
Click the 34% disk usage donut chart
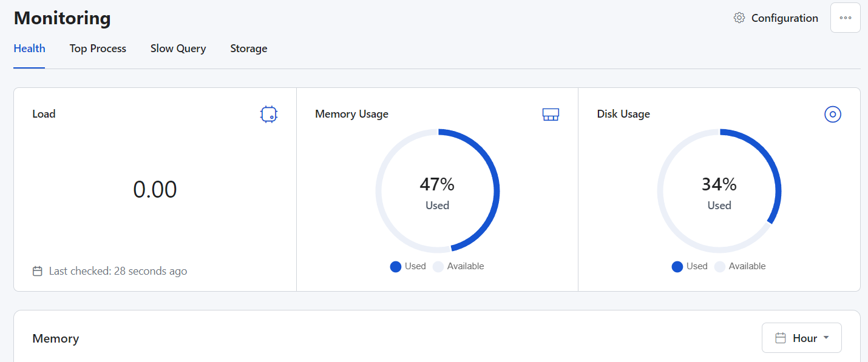(719, 191)
